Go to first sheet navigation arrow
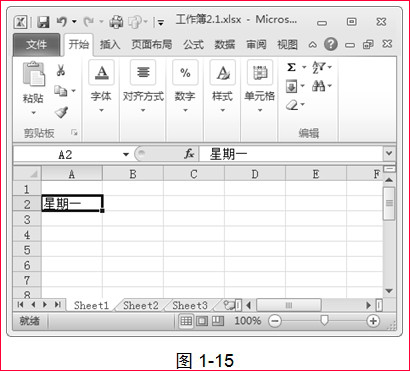The image size is (410, 371). coord(20,305)
